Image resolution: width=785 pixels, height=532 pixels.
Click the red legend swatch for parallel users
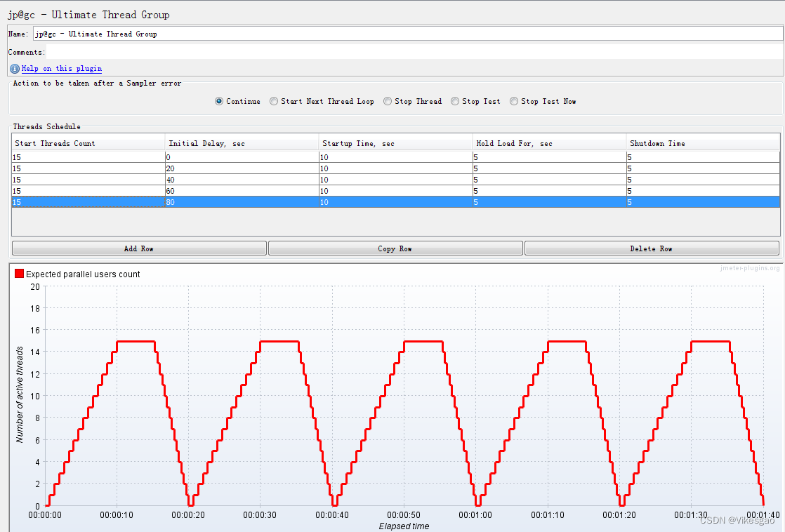point(19,273)
